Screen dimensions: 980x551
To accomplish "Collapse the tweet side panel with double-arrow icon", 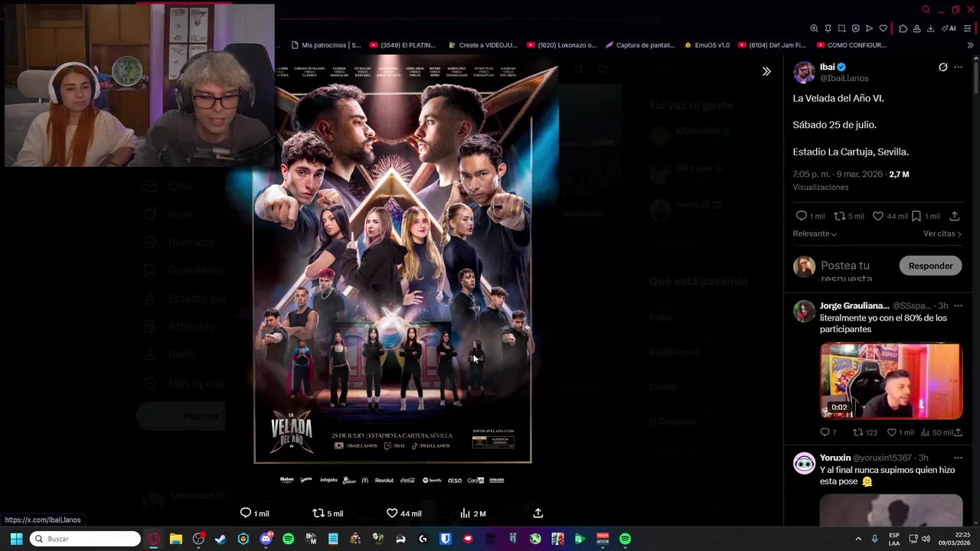I will [766, 71].
